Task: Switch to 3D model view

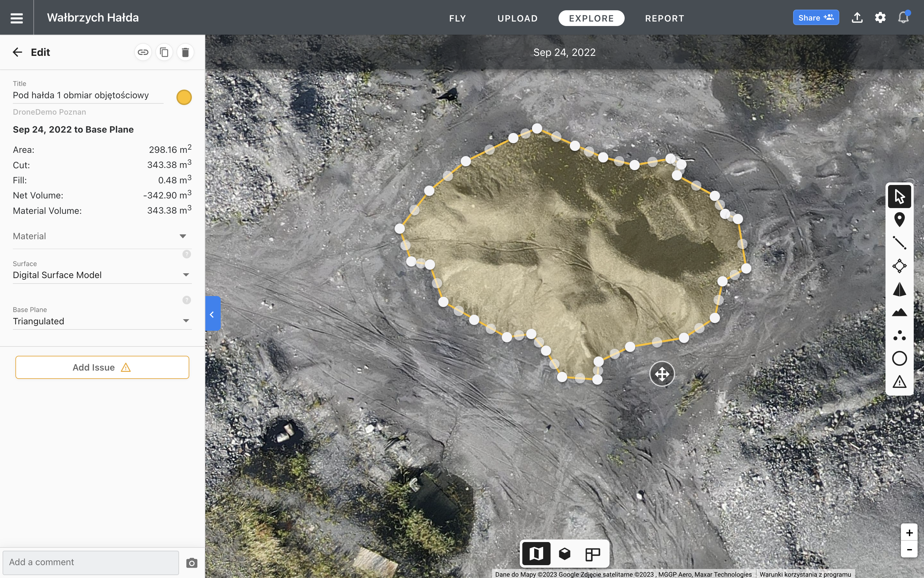Action: point(564,554)
